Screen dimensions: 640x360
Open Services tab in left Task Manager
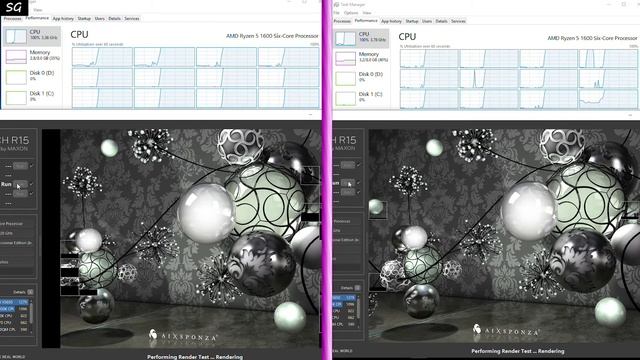pos(131,19)
